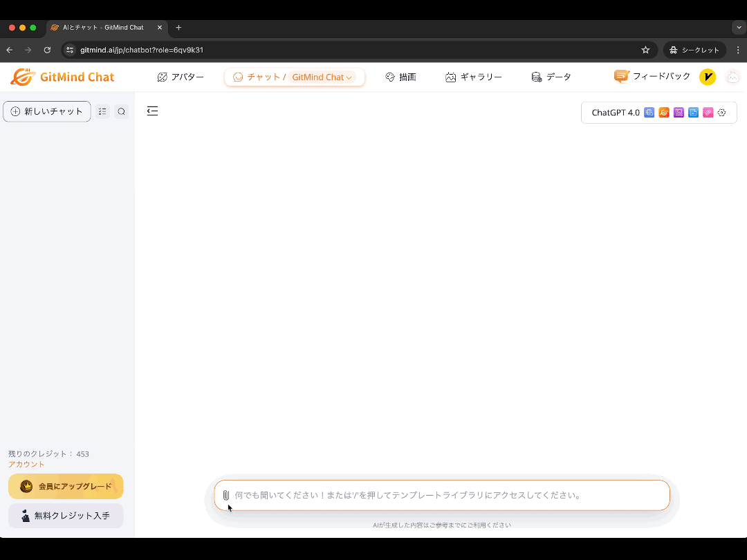The width and height of the screenshot is (747, 560).
Task: Open the アカウント link
Action: (26, 465)
